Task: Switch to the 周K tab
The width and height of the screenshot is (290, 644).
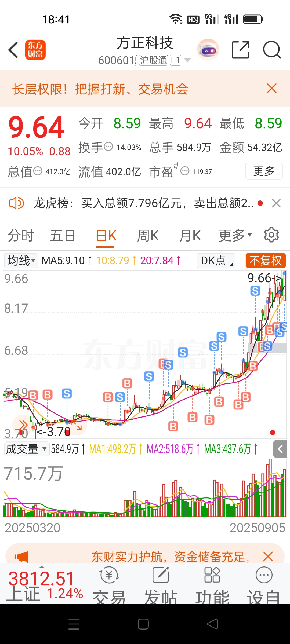Action: tap(148, 236)
